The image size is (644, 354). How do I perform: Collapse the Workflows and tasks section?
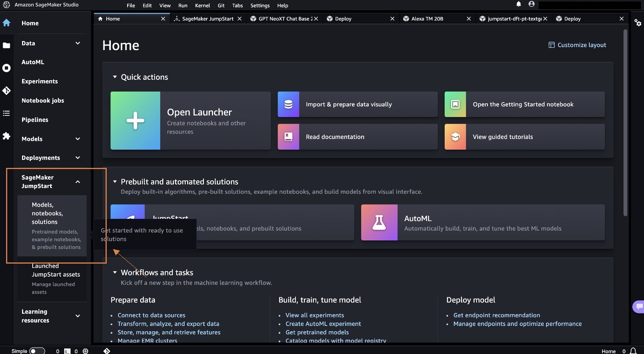tap(115, 273)
